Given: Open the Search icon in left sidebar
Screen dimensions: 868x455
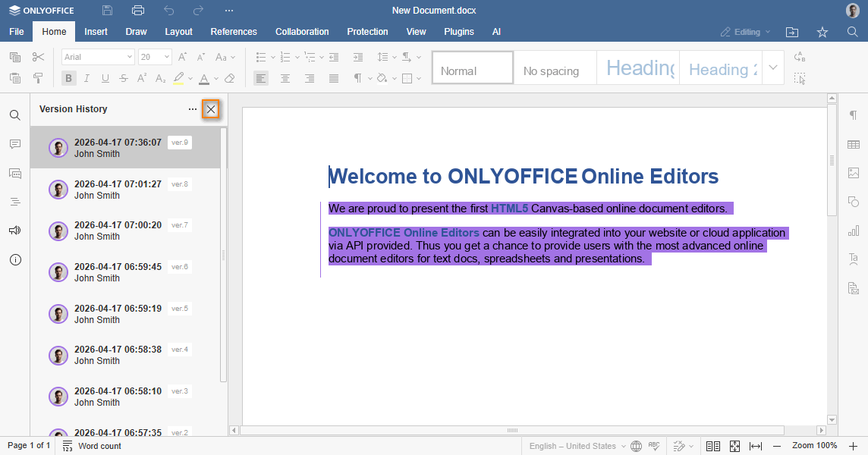Looking at the screenshot, I should coord(15,115).
